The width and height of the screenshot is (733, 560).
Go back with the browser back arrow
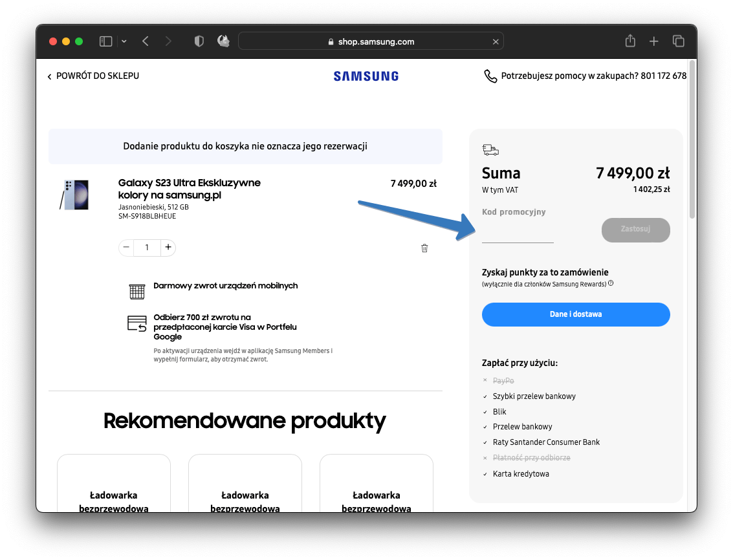(146, 41)
